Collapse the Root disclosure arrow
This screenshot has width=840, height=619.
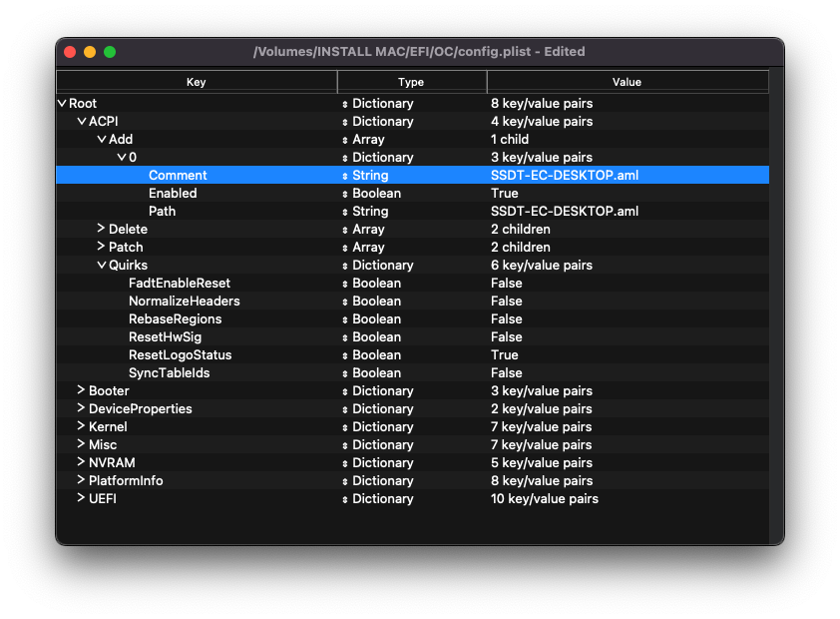pyautogui.click(x=62, y=104)
